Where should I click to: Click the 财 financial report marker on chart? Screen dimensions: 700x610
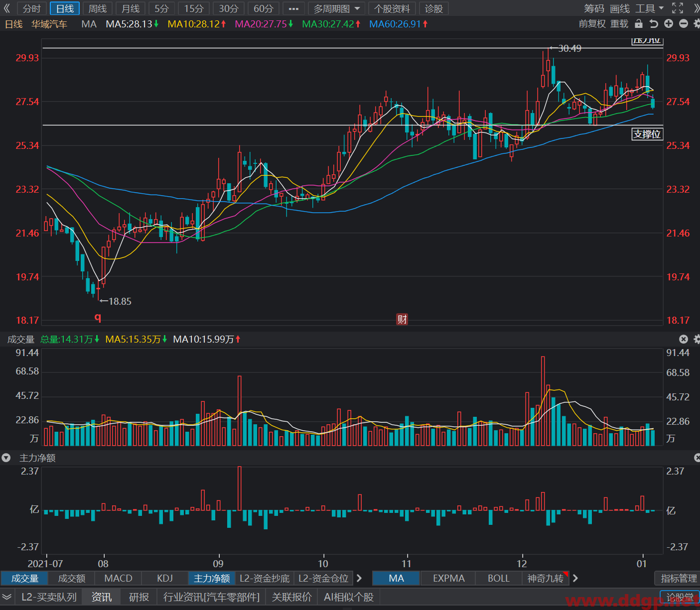[402, 319]
